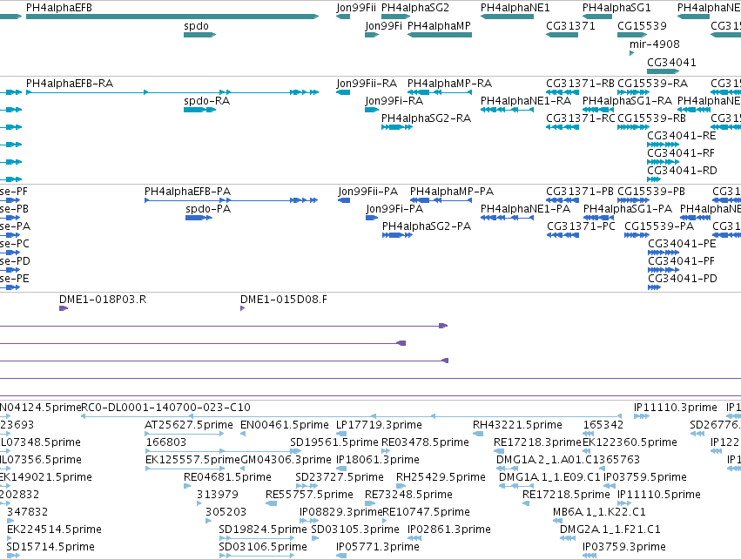Click the spdo gene glyph
This screenshot has height=560, width=741.
pyautogui.click(x=200, y=35)
